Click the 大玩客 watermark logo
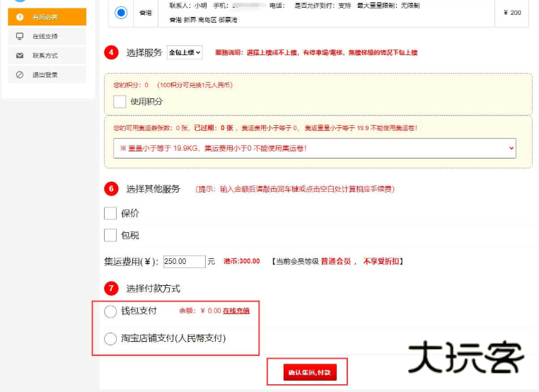The height and width of the screenshot is (392, 539). pyautogui.click(x=466, y=358)
